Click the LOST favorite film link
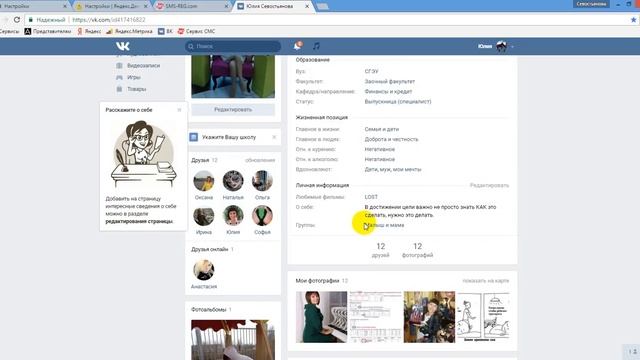640x360 pixels. click(371, 197)
